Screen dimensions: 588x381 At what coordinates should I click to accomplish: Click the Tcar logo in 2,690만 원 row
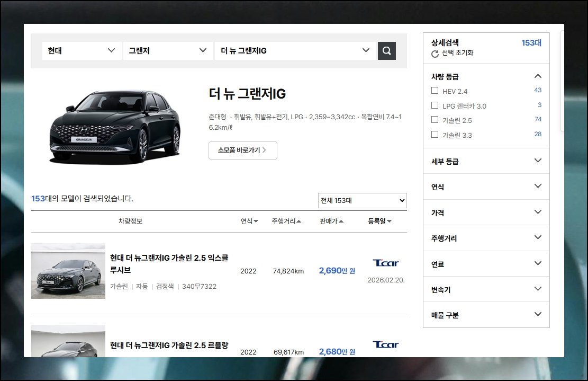(x=385, y=263)
